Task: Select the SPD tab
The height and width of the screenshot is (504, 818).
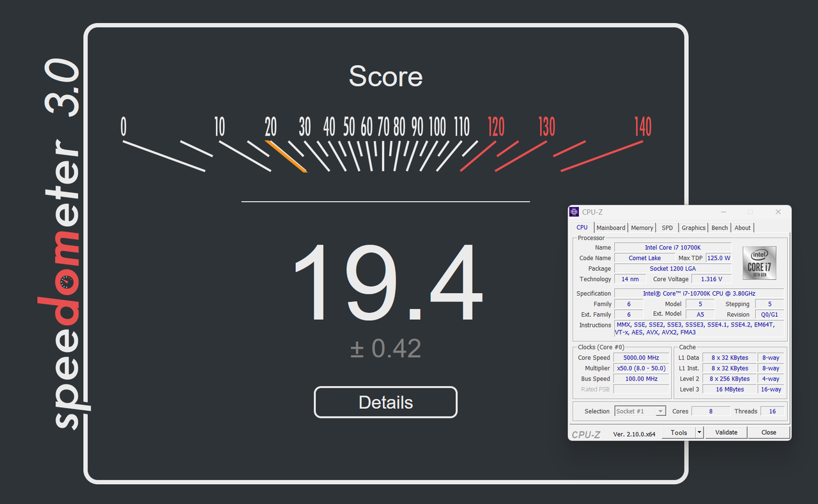Action: 667,228
